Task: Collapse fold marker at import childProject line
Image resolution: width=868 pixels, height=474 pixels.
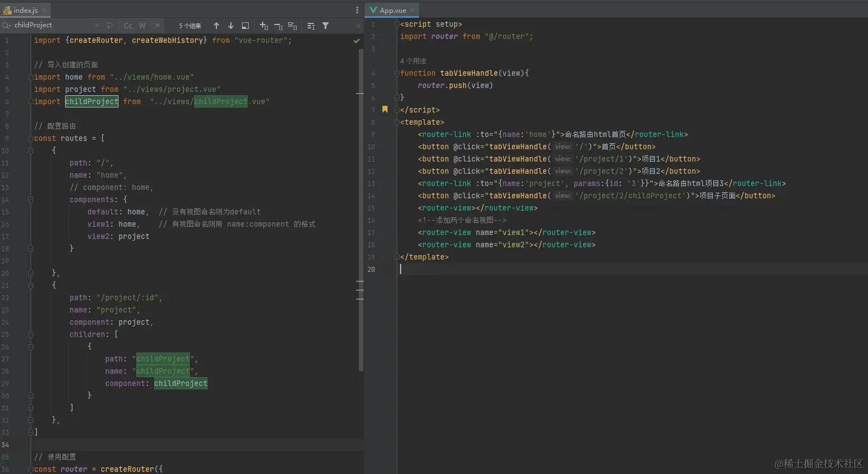Action: tap(31, 102)
